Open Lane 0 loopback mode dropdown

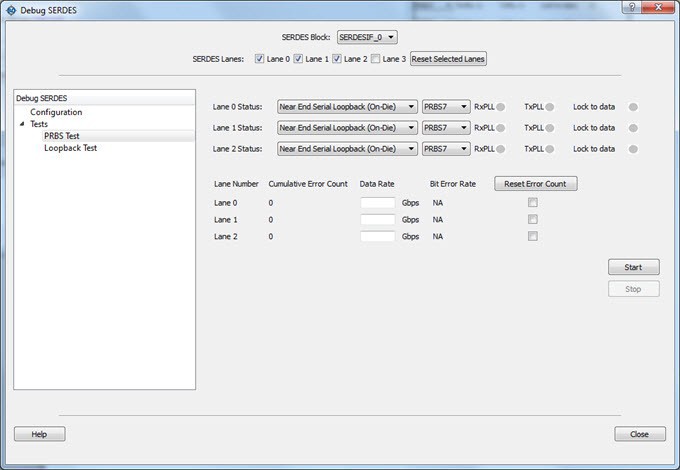pyautogui.click(x=347, y=107)
